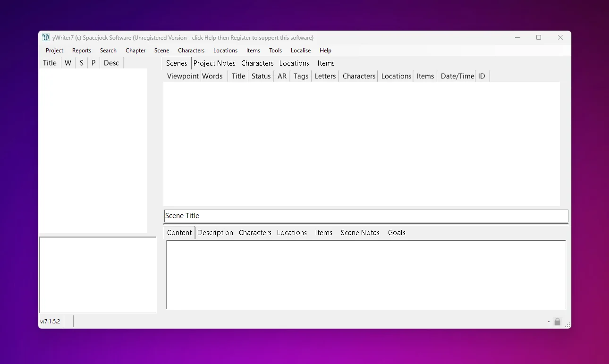The height and width of the screenshot is (364, 609).
Task: Open the Localise menu
Action: [x=301, y=51]
